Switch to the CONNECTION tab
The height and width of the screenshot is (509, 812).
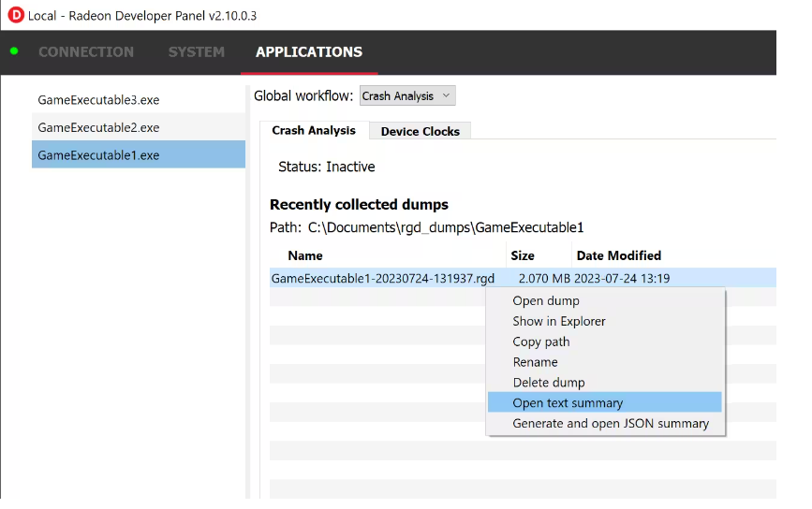click(86, 52)
